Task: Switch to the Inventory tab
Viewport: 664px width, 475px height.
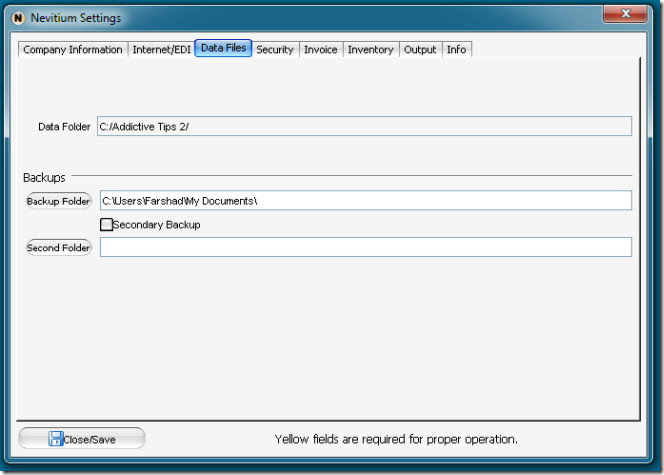Action: (371, 50)
